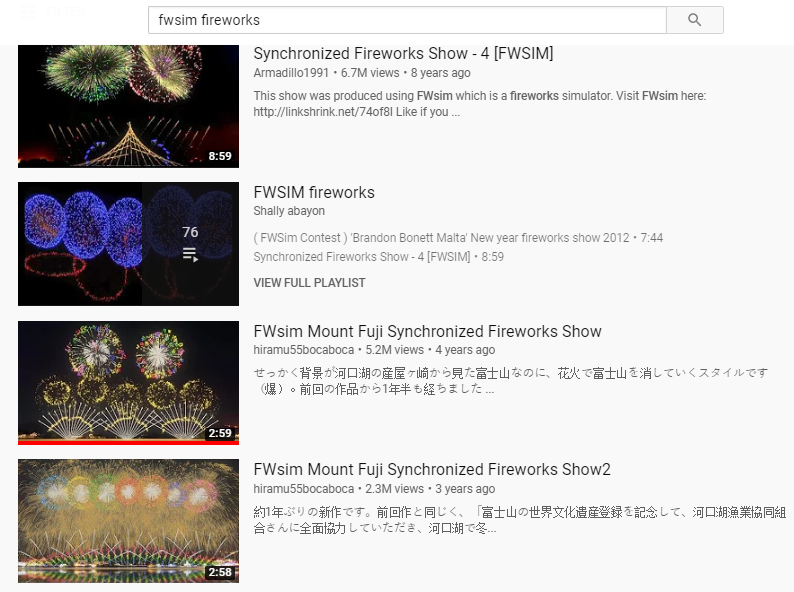Open the FWSIM fireworks playlist title
Image resolution: width=794 pixels, height=592 pixels.
coord(314,192)
